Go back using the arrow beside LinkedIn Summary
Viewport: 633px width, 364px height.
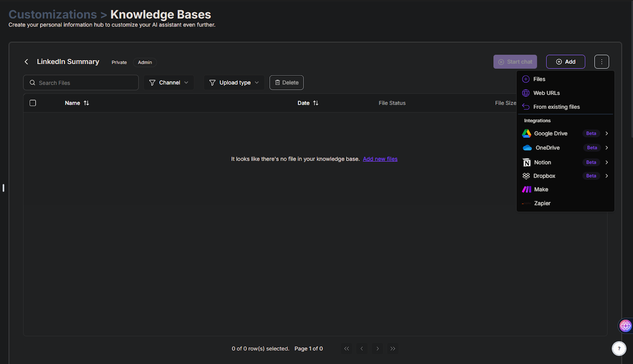tap(27, 62)
